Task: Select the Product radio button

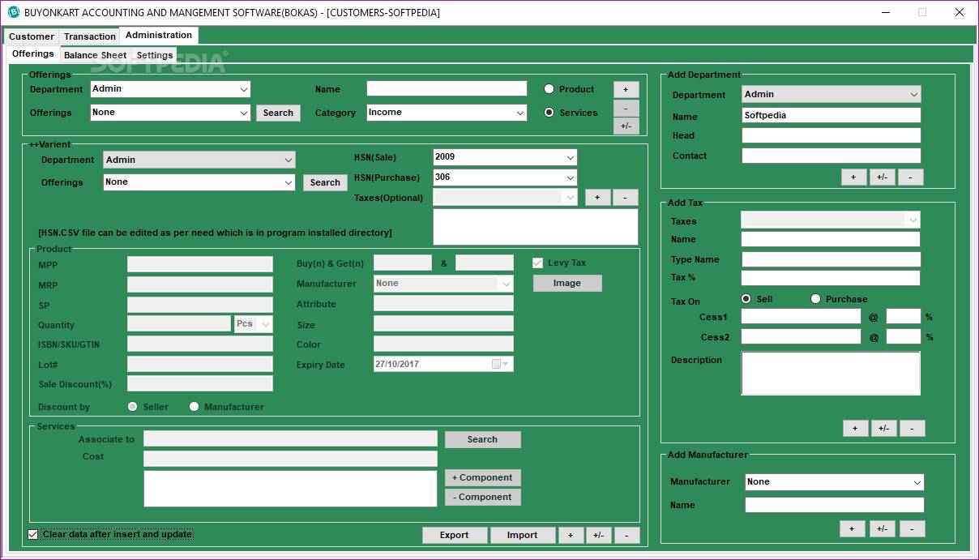Action: click(549, 89)
